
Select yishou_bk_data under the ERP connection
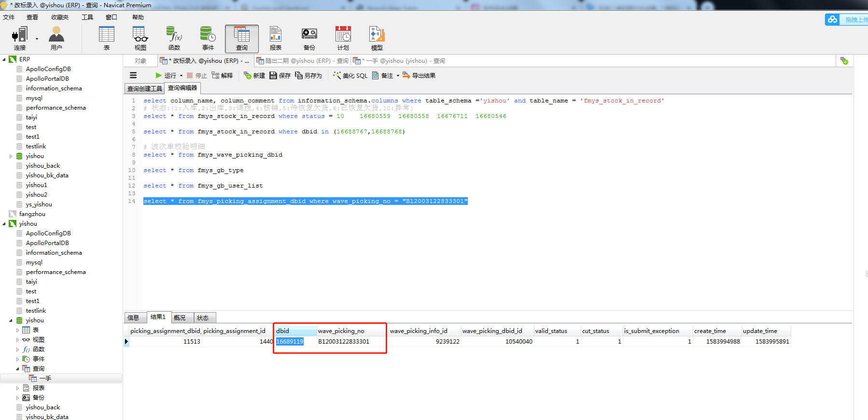click(x=47, y=175)
